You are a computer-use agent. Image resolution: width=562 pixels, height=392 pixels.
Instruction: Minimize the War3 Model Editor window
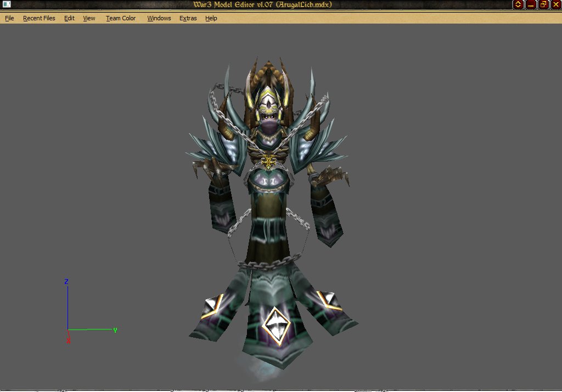[531, 4]
